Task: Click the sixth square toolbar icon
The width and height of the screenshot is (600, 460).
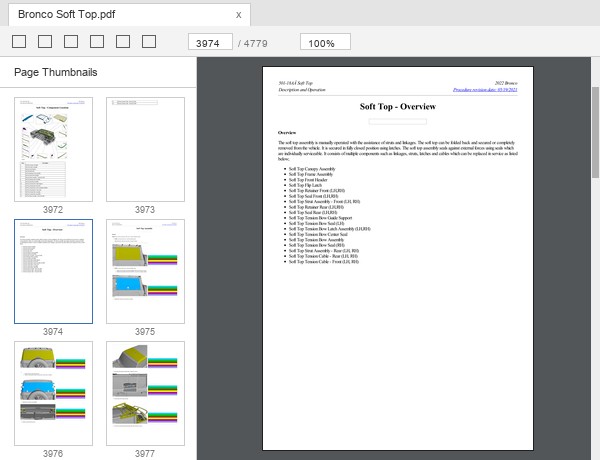Action: tap(149, 42)
